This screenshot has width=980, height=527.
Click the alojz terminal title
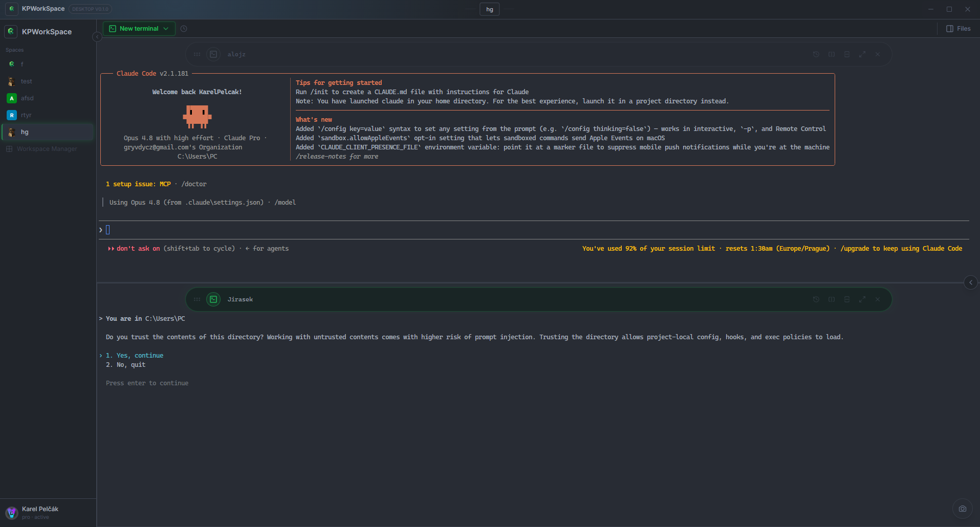coord(236,54)
